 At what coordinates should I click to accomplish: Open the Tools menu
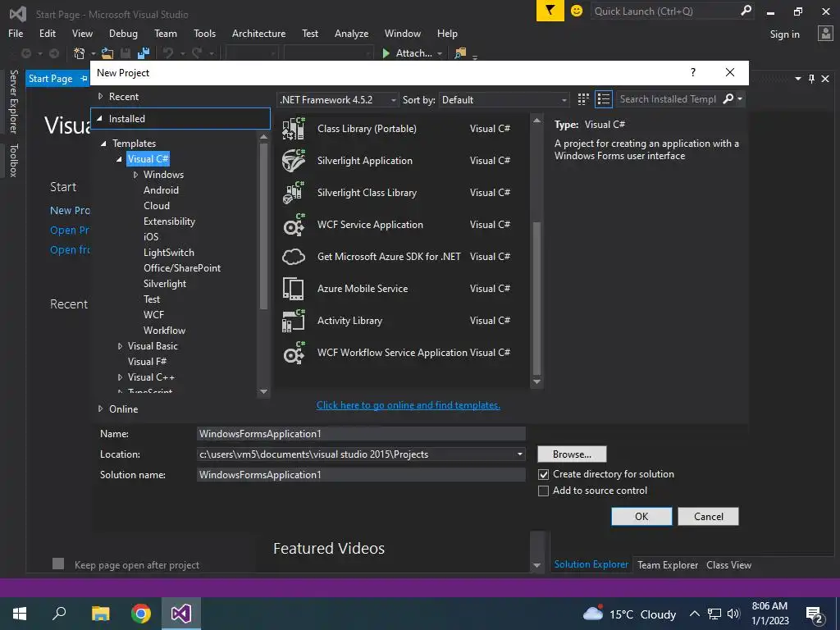(204, 33)
